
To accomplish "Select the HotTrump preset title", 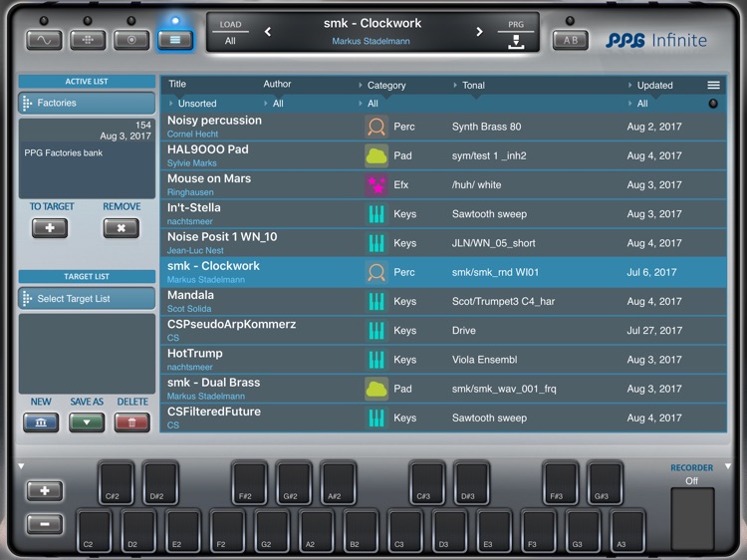I will tap(195, 353).
